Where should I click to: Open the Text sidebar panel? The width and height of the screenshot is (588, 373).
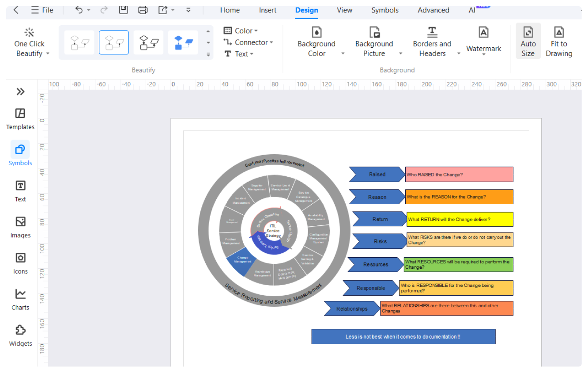[x=20, y=191]
